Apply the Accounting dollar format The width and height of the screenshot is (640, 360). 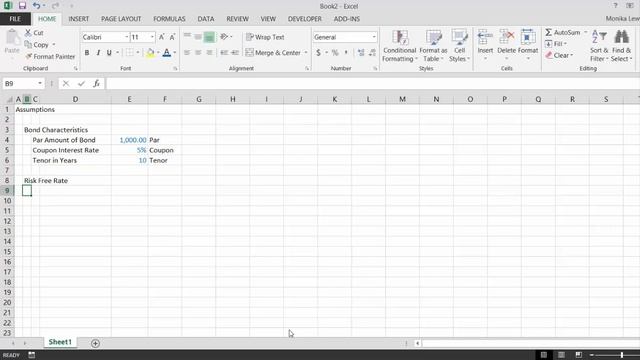point(318,53)
